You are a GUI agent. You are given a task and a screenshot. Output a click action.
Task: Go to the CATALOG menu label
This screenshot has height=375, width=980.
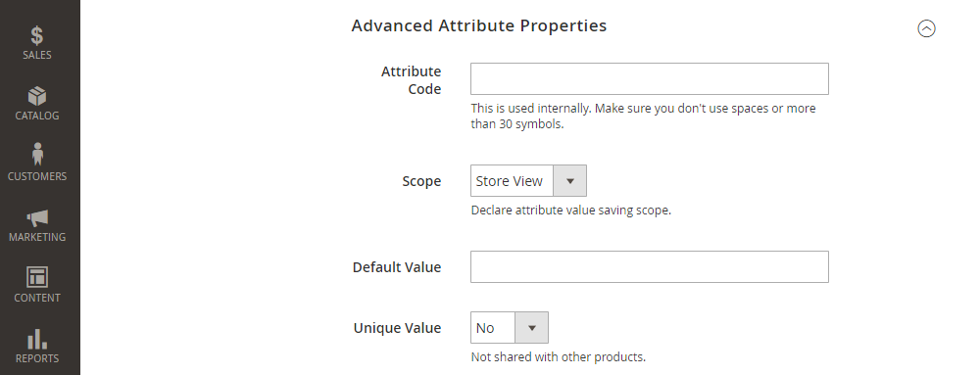(x=37, y=116)
